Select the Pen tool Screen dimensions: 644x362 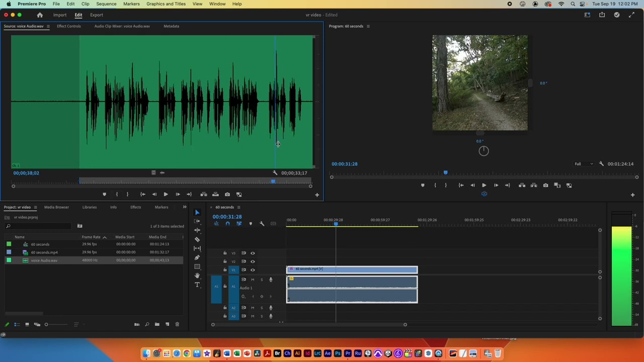click(x=197, y=257)
